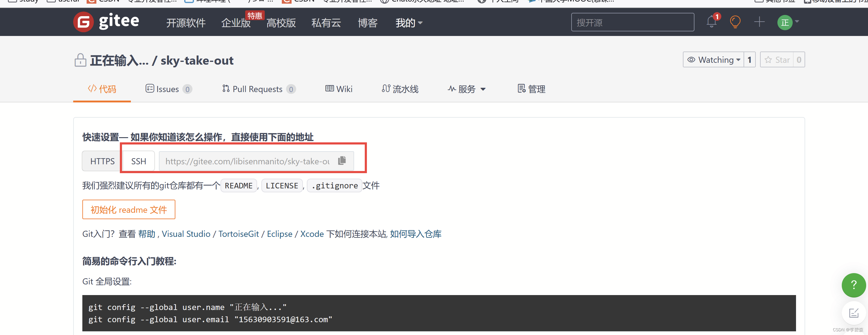
Task: Star the sky-take-out repository
Action: point(777,60)
